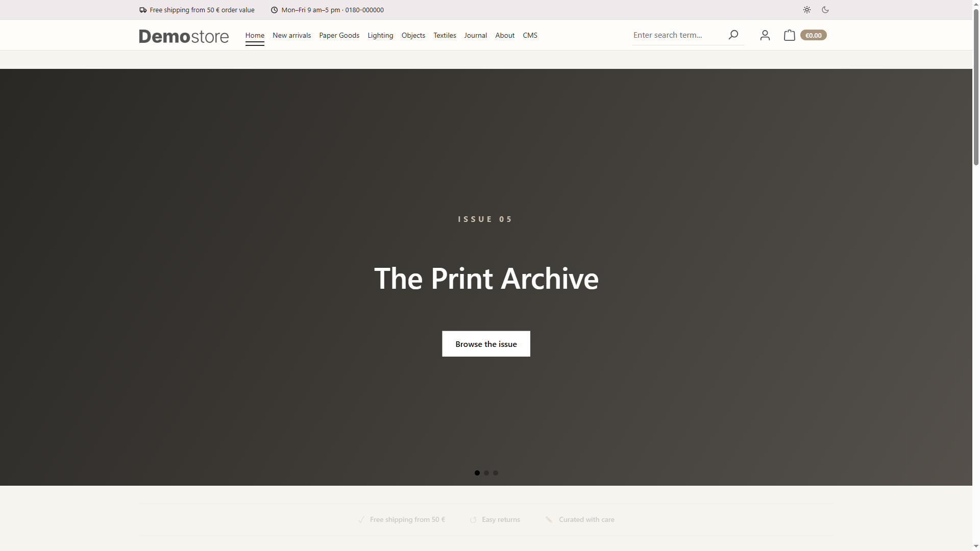
Task: Click Mon–Fri 9 am–5 pm phone text
Action: (x=332, y=10)
